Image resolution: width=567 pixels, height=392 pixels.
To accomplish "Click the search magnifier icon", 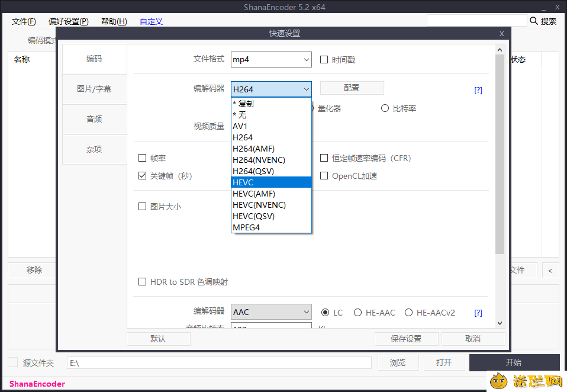I will [534, 21].
